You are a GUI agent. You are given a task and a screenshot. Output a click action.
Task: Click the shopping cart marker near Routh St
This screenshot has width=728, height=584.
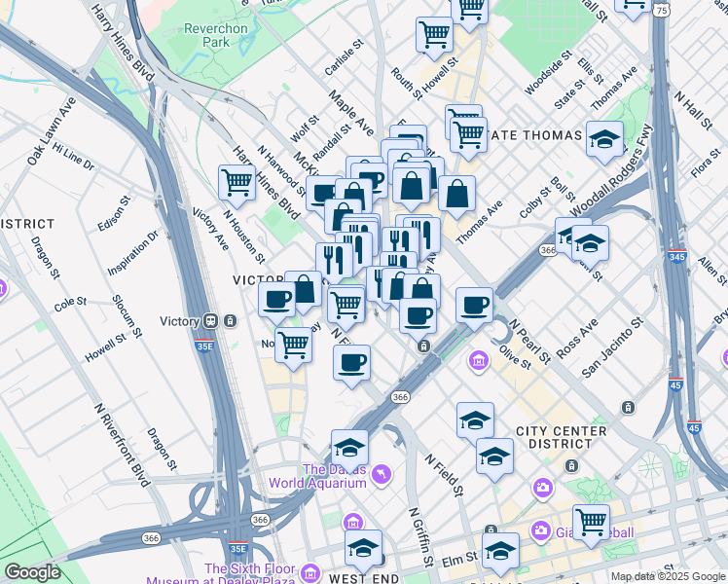coord(434,34)
